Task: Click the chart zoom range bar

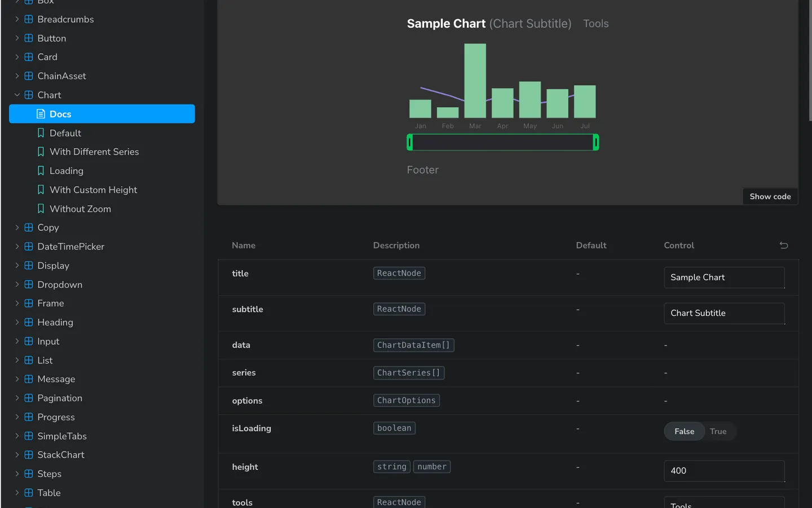Action: tap(503, 142)
